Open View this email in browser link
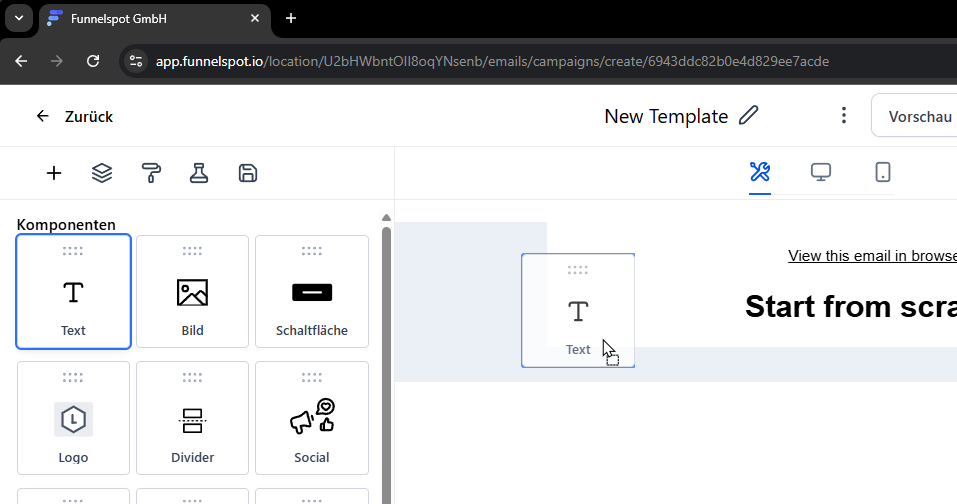Image resolution: width=957 pixels, height=504 pixels. (x=872, y=256)
